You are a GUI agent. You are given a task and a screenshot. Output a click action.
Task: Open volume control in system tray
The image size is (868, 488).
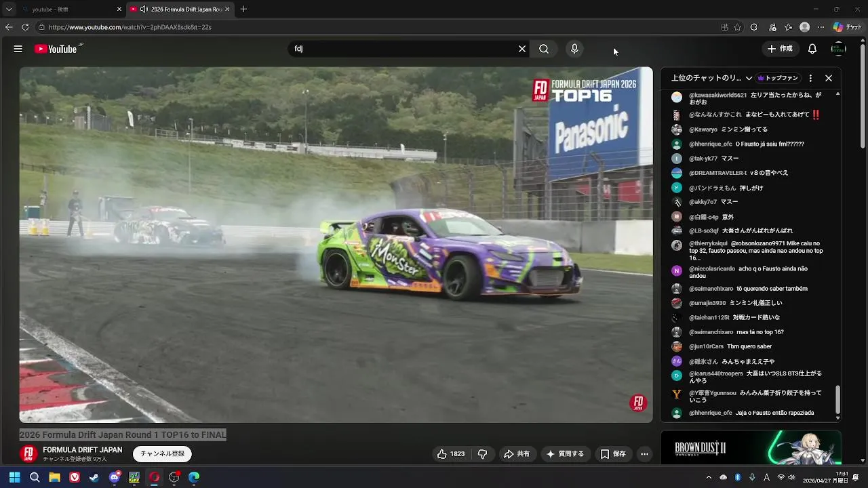[792, 477]
